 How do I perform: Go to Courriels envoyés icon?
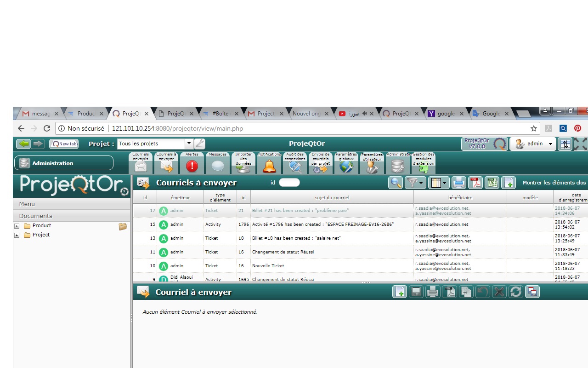(141, 164)
